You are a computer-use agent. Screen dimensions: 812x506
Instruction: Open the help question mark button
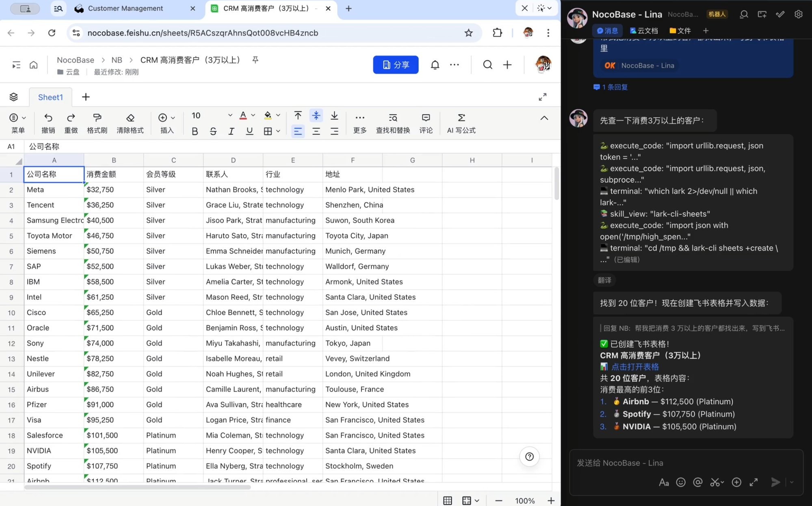click(529, 456)
